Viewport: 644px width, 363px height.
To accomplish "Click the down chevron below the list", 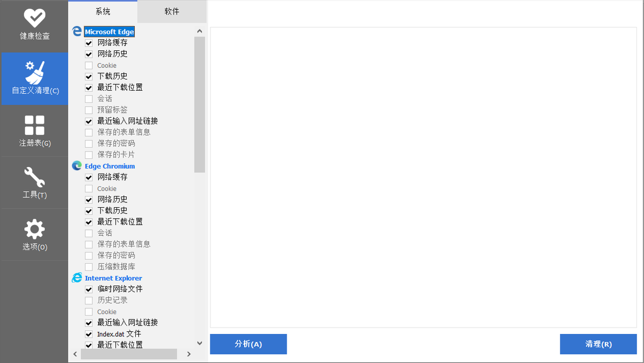I will pyautogui.click(x=199, y=343).
